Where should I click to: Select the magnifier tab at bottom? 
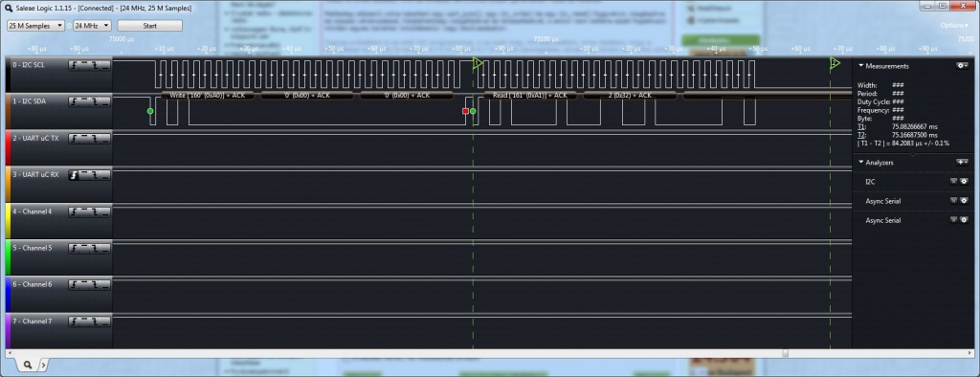click(x=28, y=364)
